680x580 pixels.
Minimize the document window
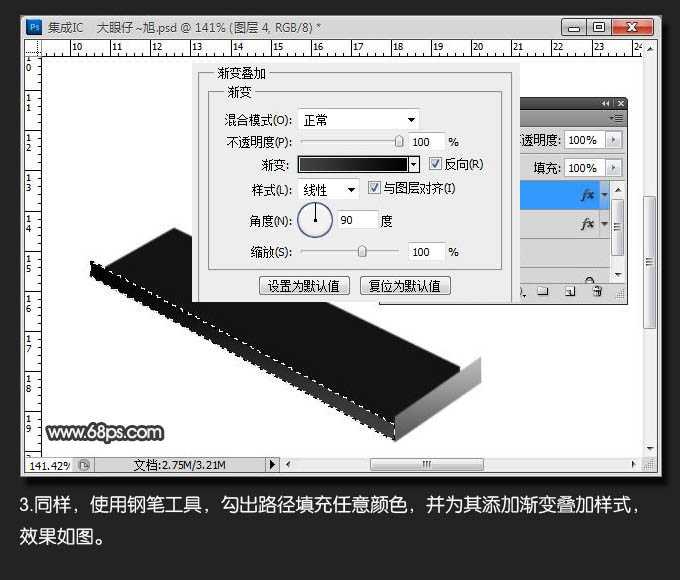[x=574, y=27]
